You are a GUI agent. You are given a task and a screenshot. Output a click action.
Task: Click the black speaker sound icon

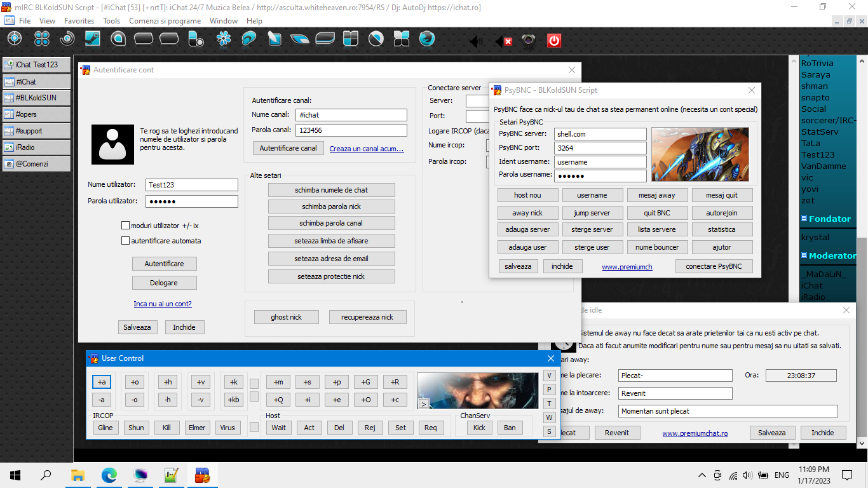[x=476, y=42]
